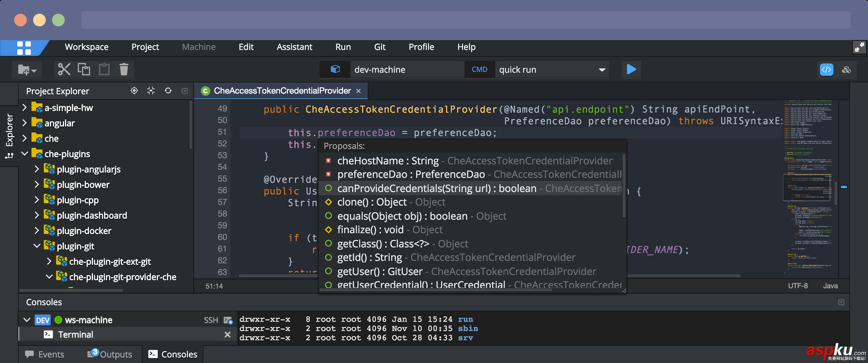Click the Copy icon in toolbar
The image size is (868, 363).
point(84,69)
